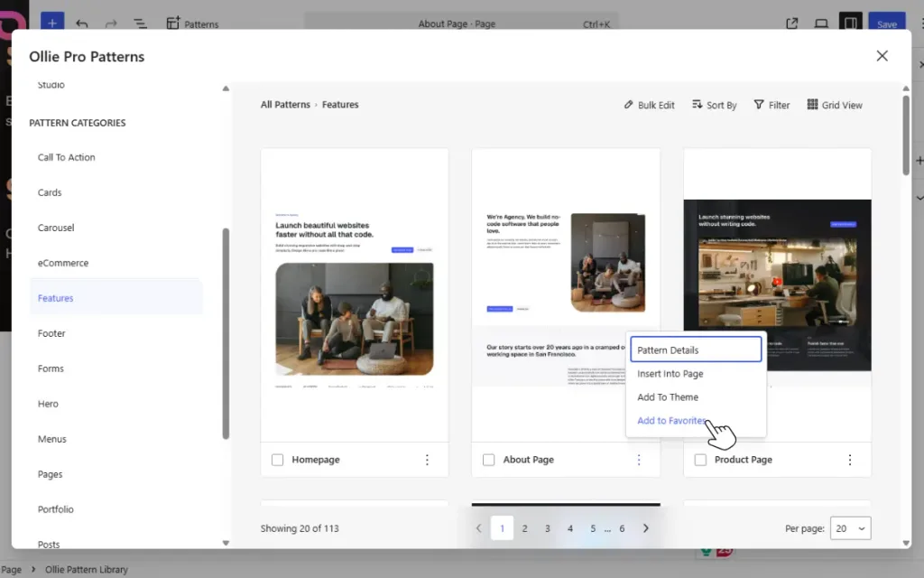Save the page with the Save button

coord(886,23)
